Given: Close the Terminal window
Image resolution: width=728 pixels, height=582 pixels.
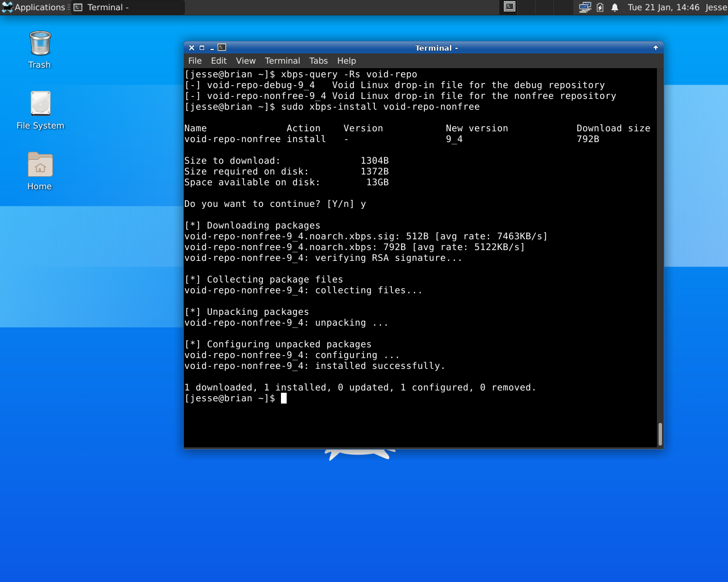Looking at the screenshot, I should click(x=192, y=48).
